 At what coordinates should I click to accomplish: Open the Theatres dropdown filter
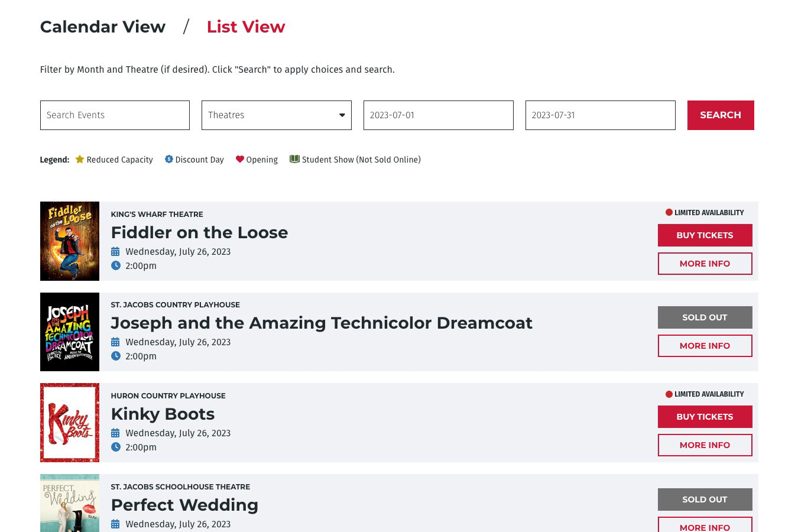pos(276,115)
